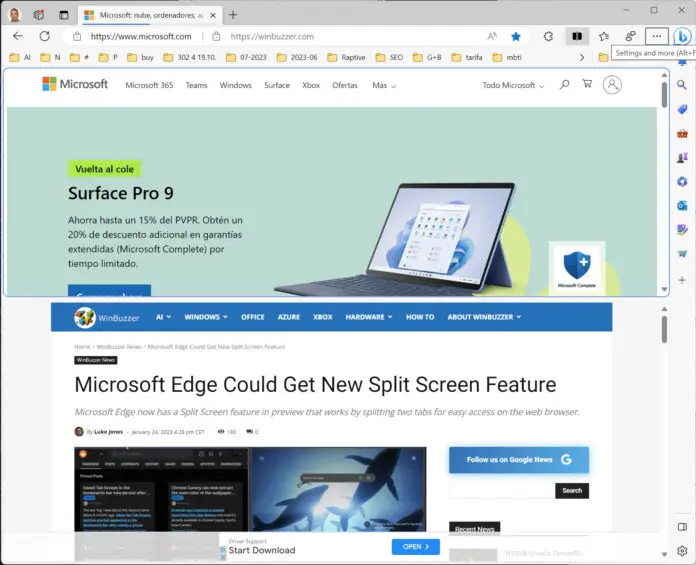Viewport: 696px width, 565px height.
Task: Click the WinBuzzer News category tag
Action: coord(96,360)
